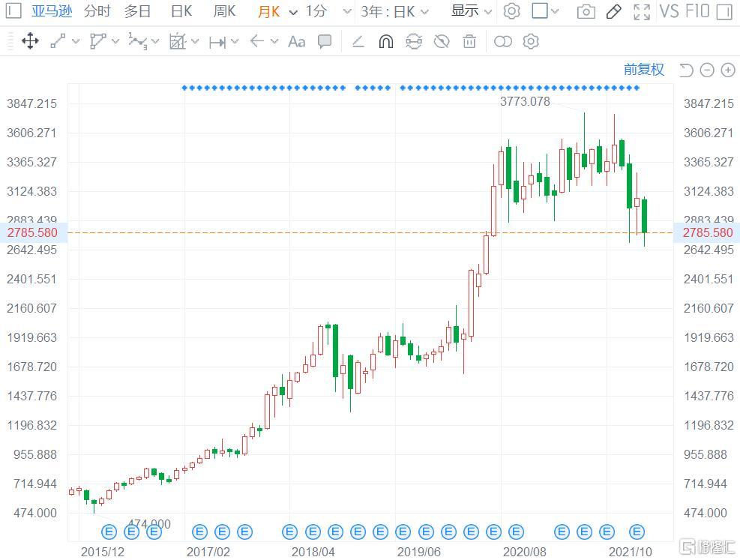The width and height of the screenshot is (740, 560).
Task: Select the pencil draw icon
Action: (613, 11)
